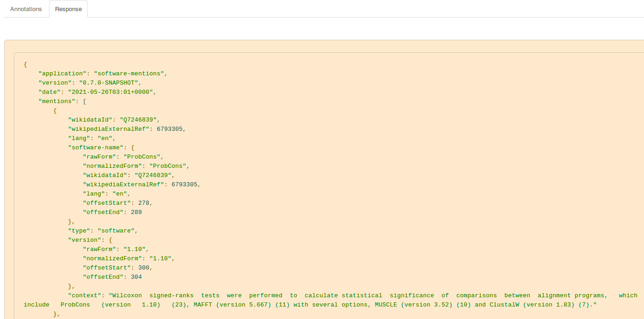Click the offsetEnd value 304
This screenshot has width=644, height=319.
[x=136, y=277]
